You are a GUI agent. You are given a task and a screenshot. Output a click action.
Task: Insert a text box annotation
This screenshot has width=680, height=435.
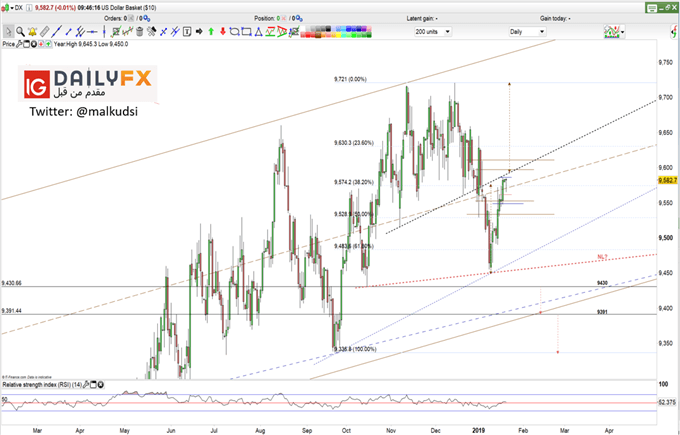pyautogui.click(x=187, y=32)
